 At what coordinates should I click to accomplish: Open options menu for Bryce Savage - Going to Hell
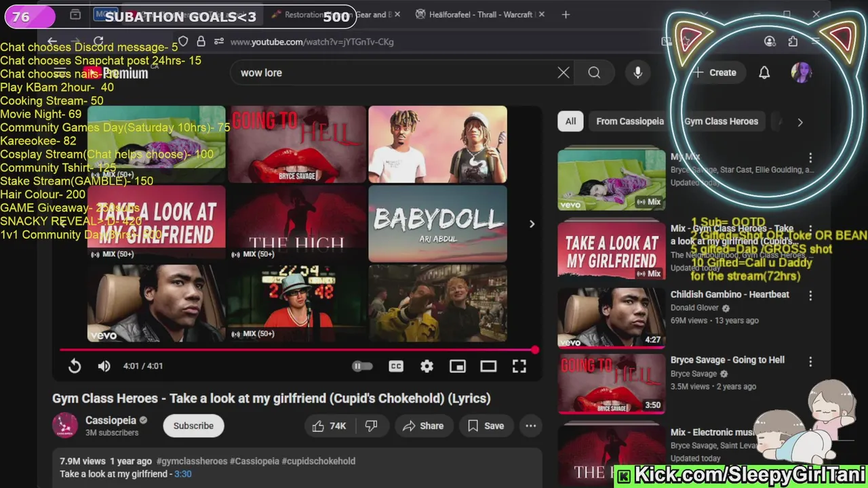(x=810, y=362)
